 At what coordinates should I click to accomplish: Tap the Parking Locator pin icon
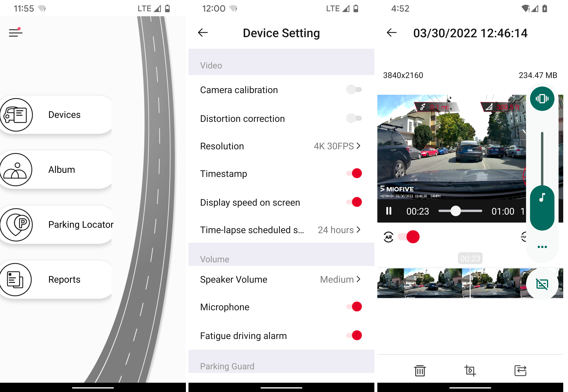click(16, 225)
